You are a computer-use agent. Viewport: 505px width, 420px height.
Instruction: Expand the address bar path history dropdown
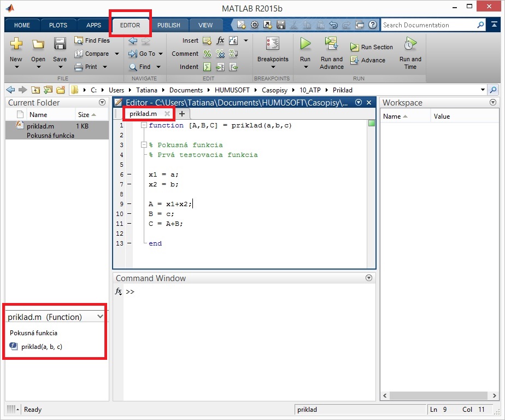tap(483, 90)
